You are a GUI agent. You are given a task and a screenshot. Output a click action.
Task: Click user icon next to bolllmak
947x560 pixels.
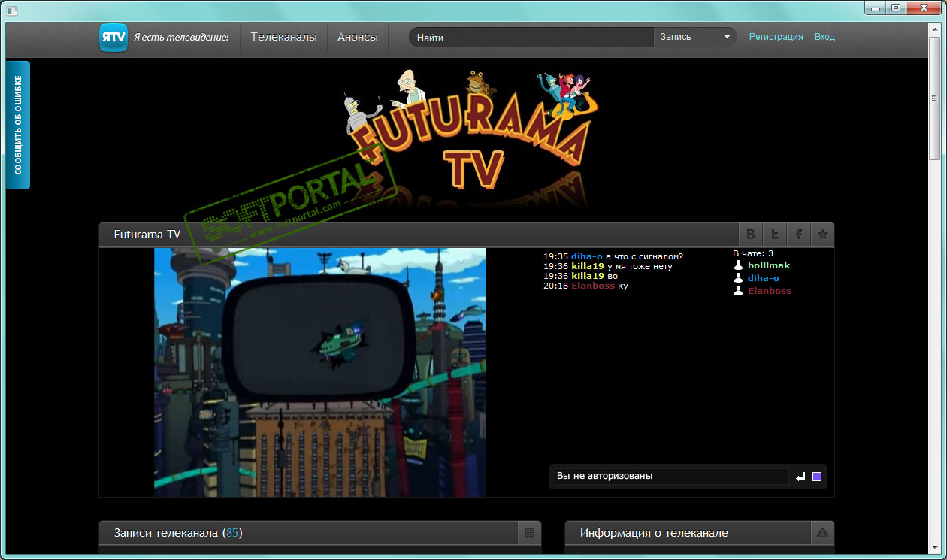click(x=739, y=265)
